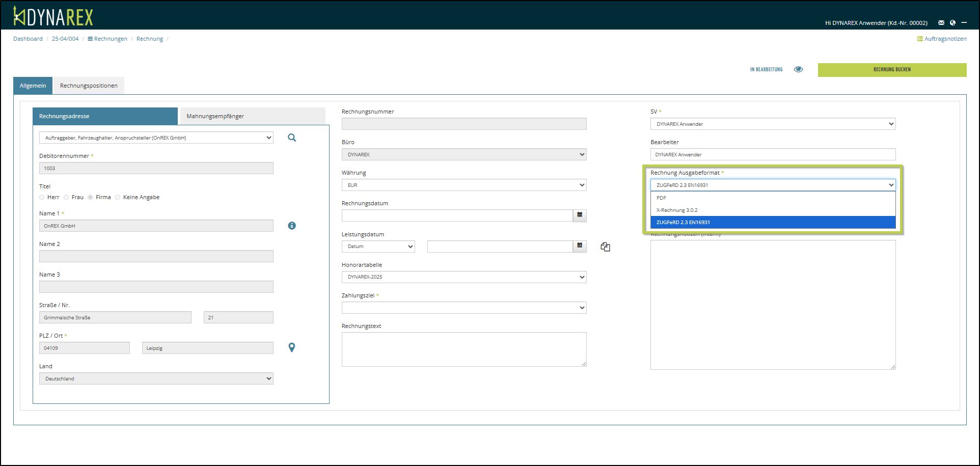Open the Rechnungsdatum calendar picker
Image resolution: width=980 pixels, height=466 pixels.
pyautogui.click(x=580, y=215)
